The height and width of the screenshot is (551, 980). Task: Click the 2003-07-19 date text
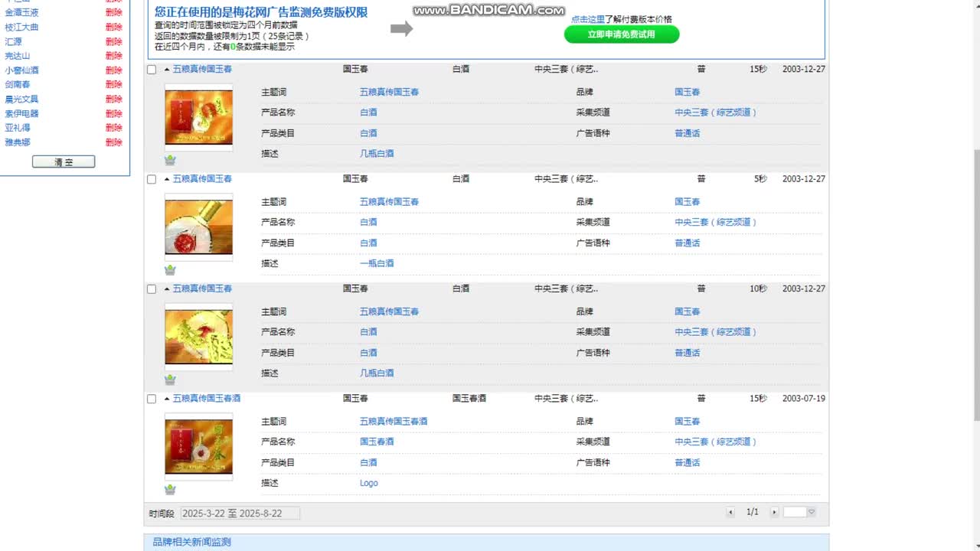[804, 399]
